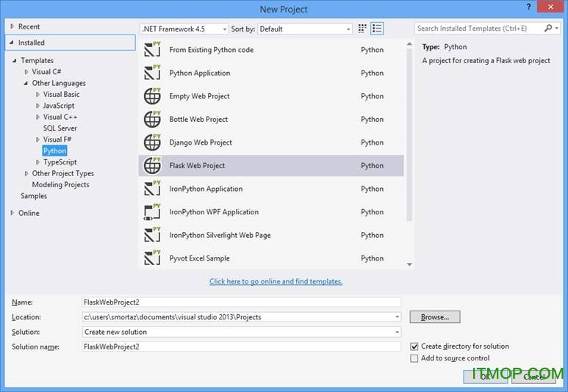Open the Location path dropdown
Image resolution: width=568 pixels, height=392 pixels.
coord(397,317)
